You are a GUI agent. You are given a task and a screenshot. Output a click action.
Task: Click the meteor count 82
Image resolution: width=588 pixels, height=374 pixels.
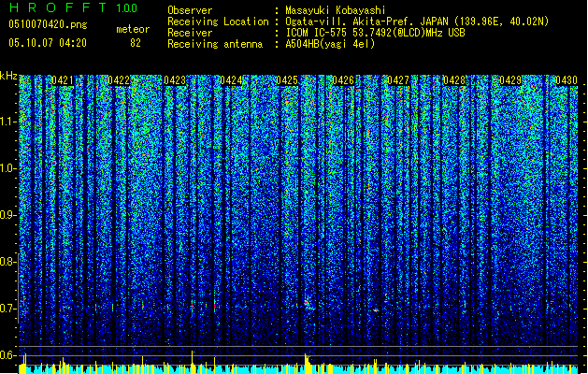[136, 43]
